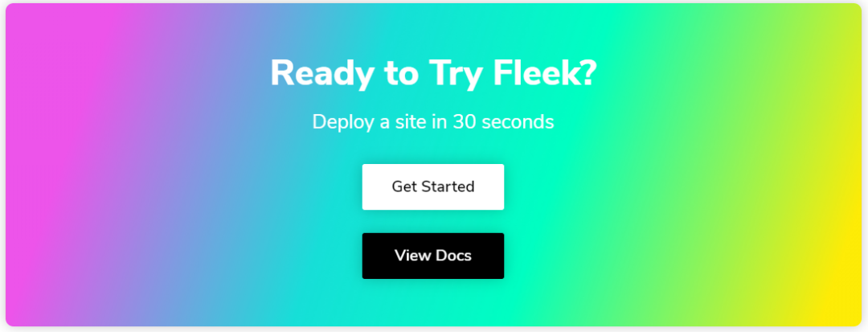Click the word "in" in the subtitle
The image size is (868, 332).
[439, 121]
